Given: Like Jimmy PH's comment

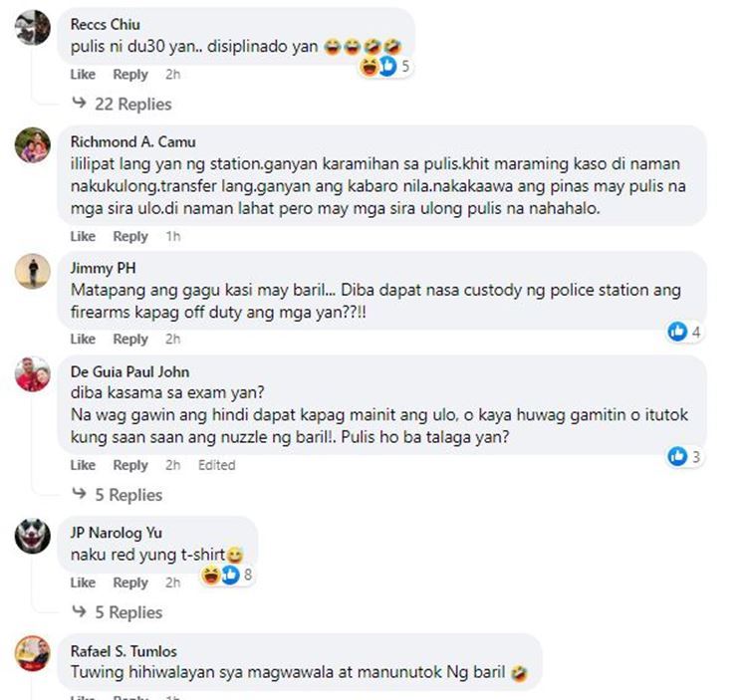Looking at the screenshot, I should tap(83, 340).
